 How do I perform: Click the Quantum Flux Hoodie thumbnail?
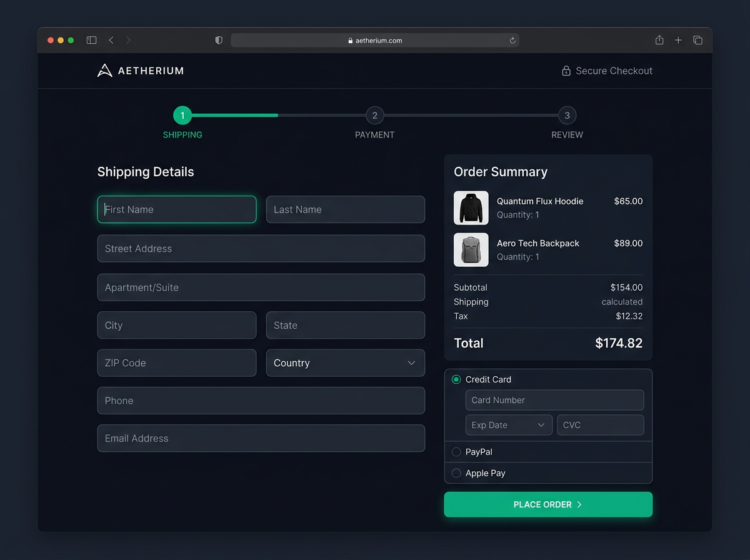tap(471, 207)
